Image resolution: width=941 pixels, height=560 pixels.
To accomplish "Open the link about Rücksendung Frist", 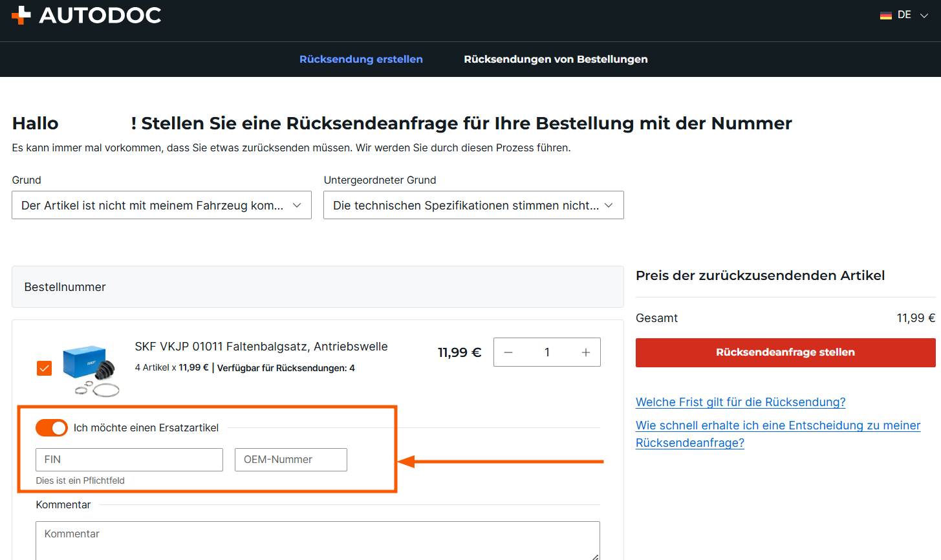I will [x=741, y=402].
